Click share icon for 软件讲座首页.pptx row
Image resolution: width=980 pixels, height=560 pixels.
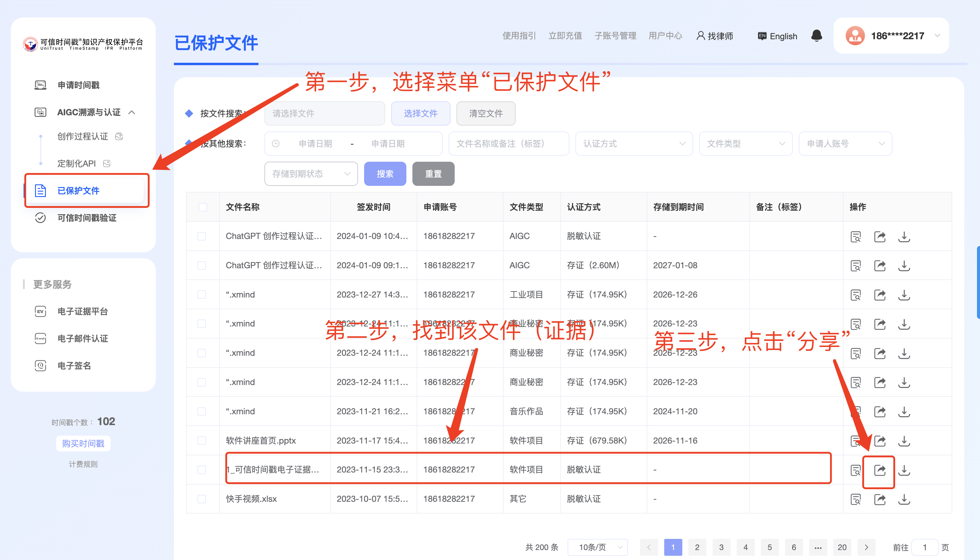pos(879,441)
